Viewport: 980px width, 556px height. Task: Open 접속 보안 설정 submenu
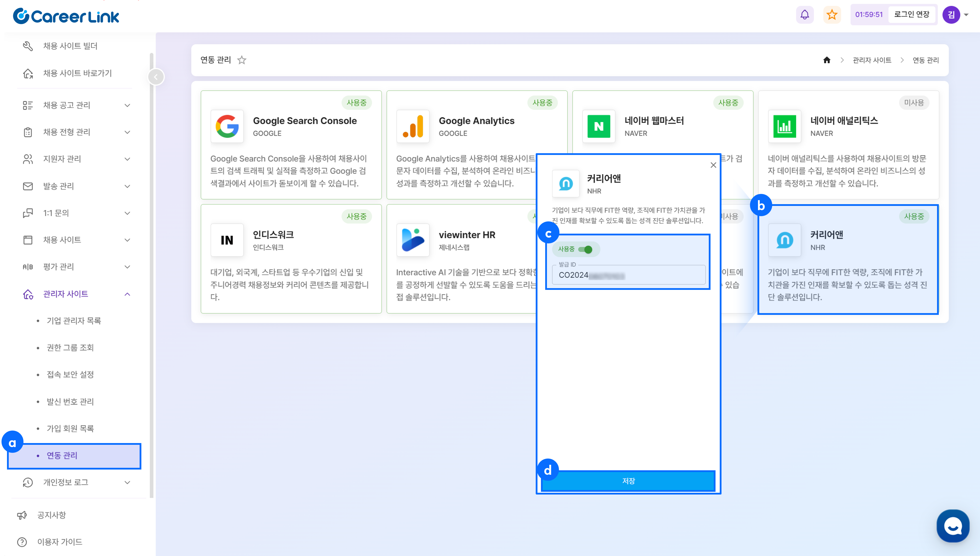click(70, 375)
